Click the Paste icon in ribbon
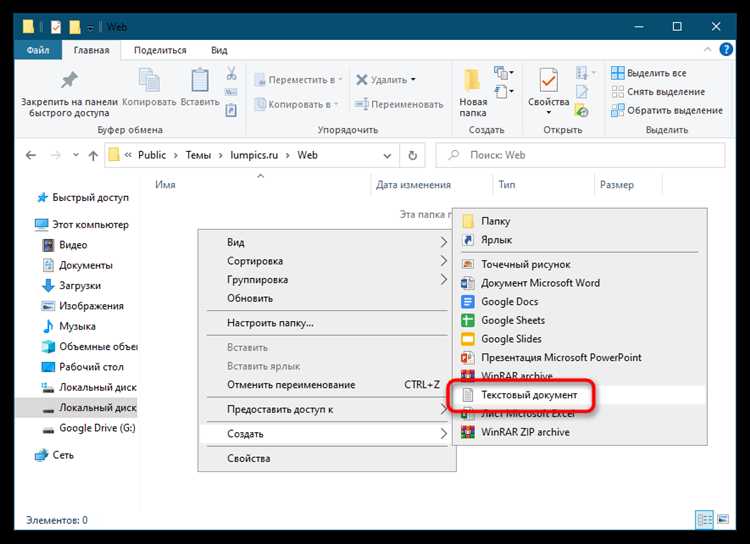The height and width of the screenshot is (544, 750). tap(200, 80)
